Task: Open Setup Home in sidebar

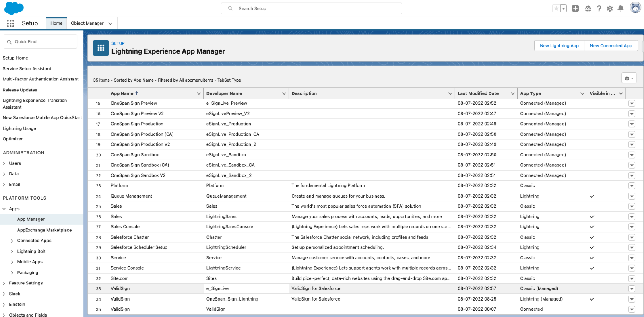Action: click(x=15, y=58)
